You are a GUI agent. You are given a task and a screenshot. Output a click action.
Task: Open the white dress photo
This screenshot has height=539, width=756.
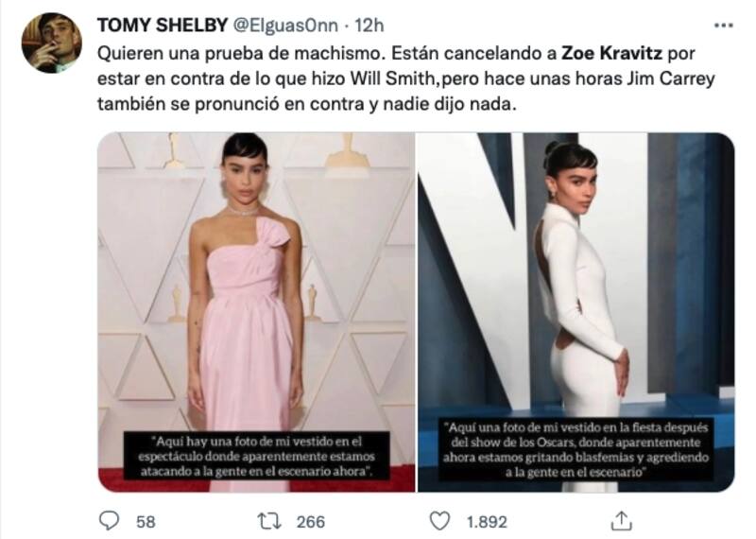pos(576,312)
